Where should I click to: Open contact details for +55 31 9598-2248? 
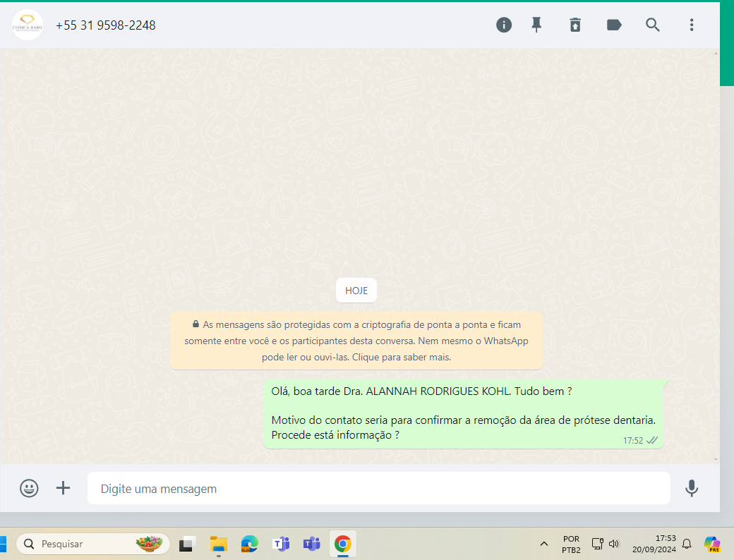click(105, 25)
